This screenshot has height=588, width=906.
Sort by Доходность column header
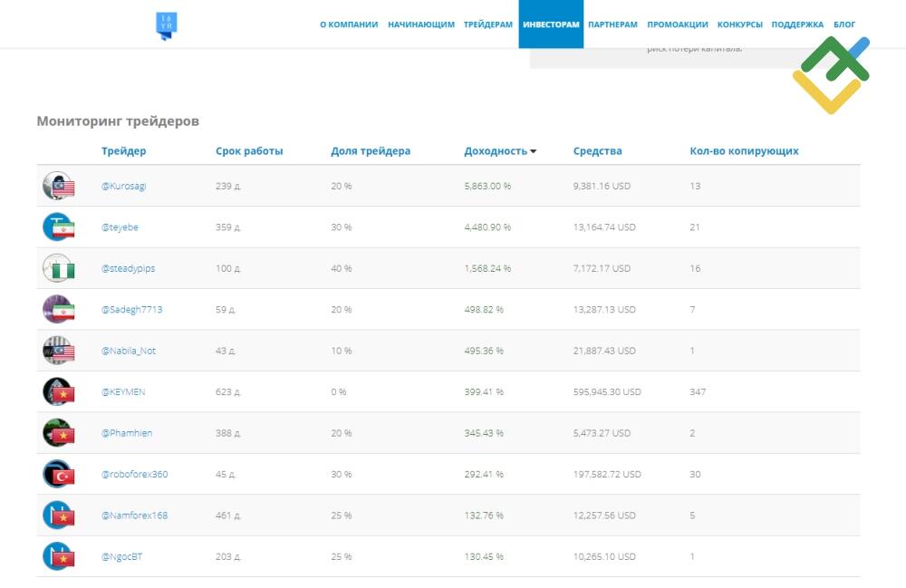click(500, 150)
